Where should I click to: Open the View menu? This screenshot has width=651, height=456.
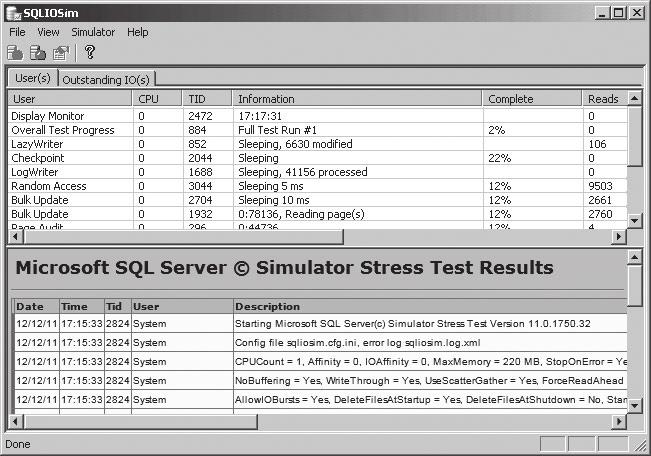[x=48, y=32]
